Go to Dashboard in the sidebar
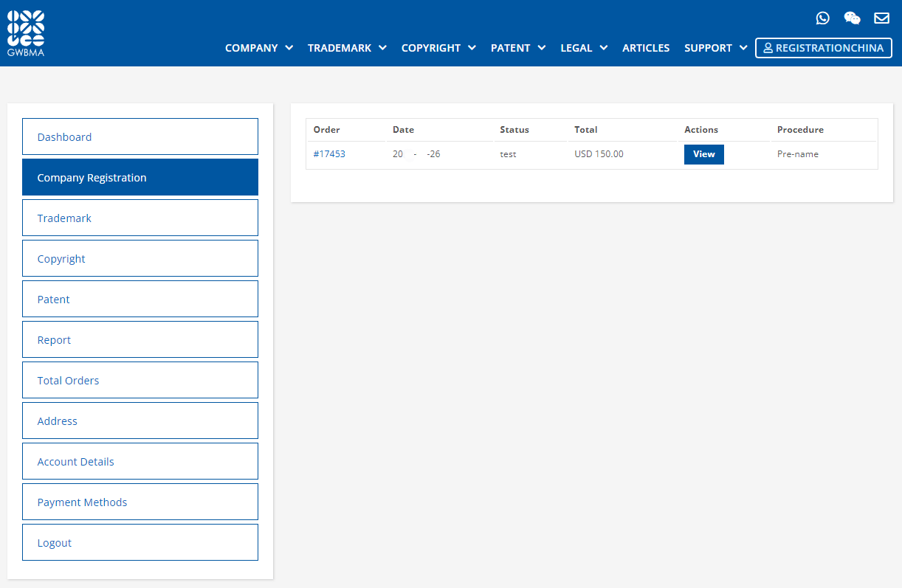 pos(140,136)
